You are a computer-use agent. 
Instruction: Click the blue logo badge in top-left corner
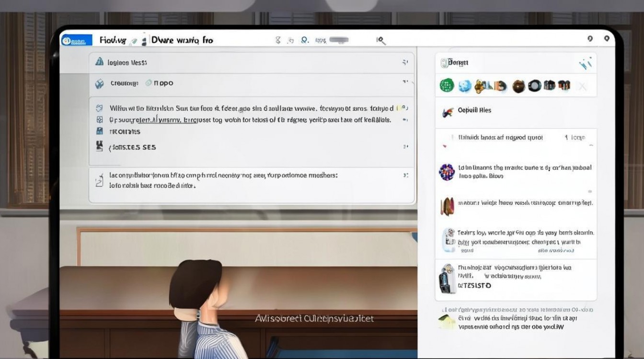tap(76, 40)
